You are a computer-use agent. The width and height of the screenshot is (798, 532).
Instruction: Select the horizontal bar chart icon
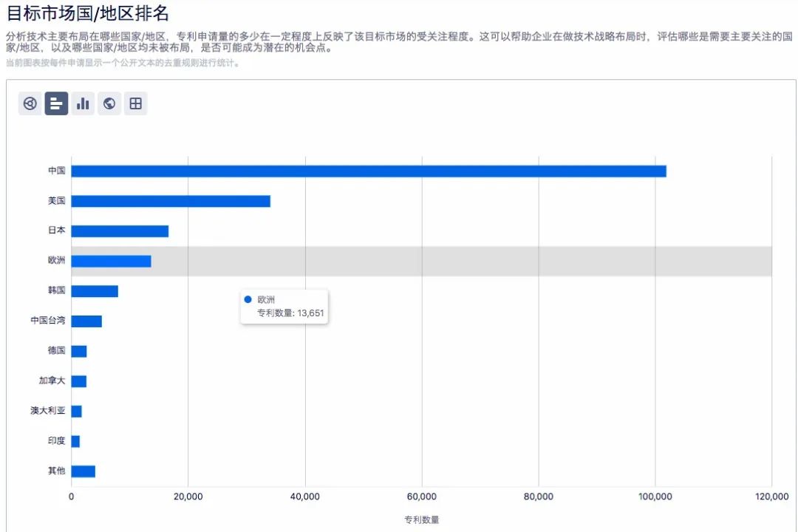(x=56, y=103)
